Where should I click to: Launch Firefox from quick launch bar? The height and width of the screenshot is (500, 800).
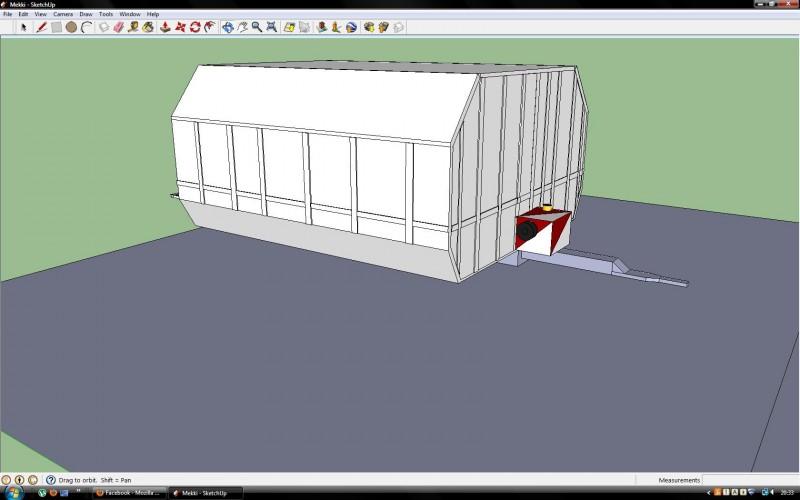[53, 493]
